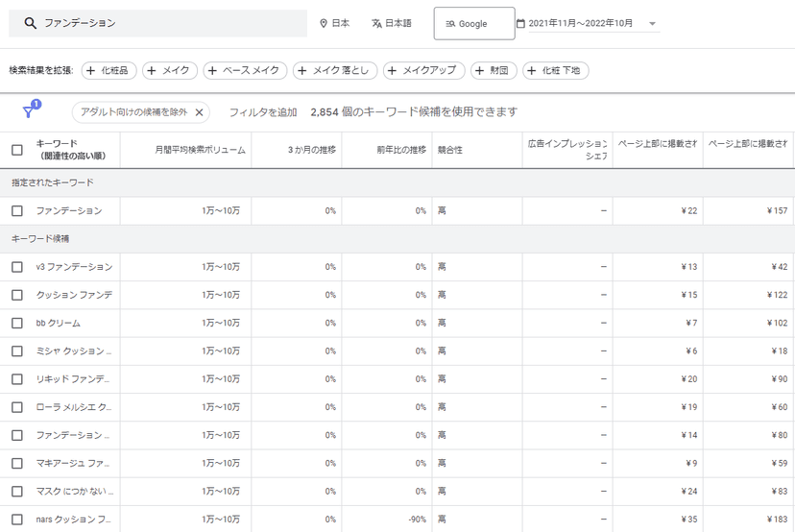
Task: Click the ¥183 bid value
Action: (x=778, y=520)
